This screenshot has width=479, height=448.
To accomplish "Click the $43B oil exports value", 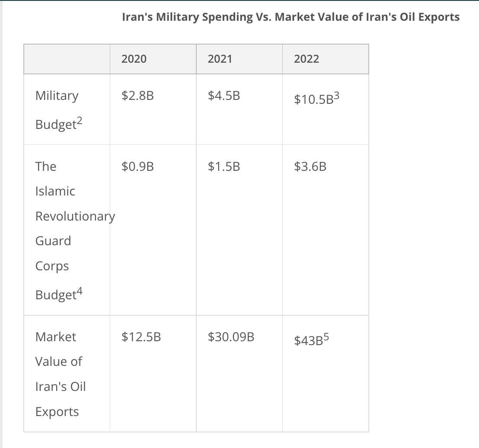I will (x=309, y=340).
